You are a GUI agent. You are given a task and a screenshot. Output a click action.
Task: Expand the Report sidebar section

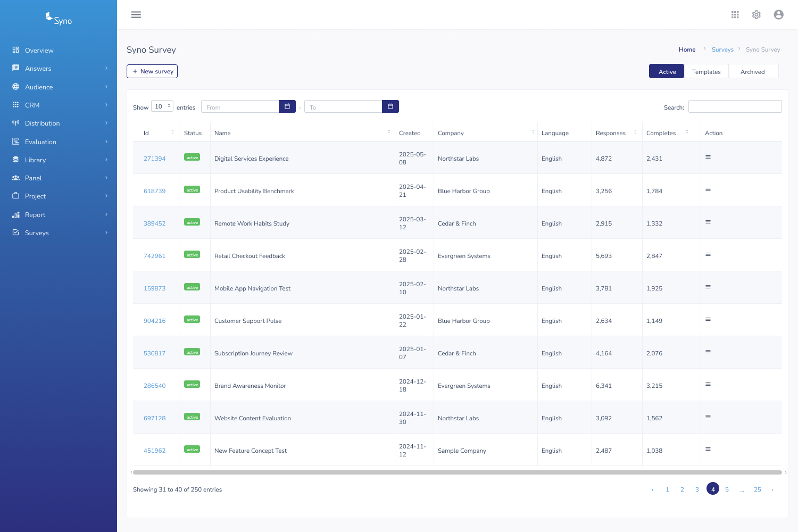coord(59,214)
